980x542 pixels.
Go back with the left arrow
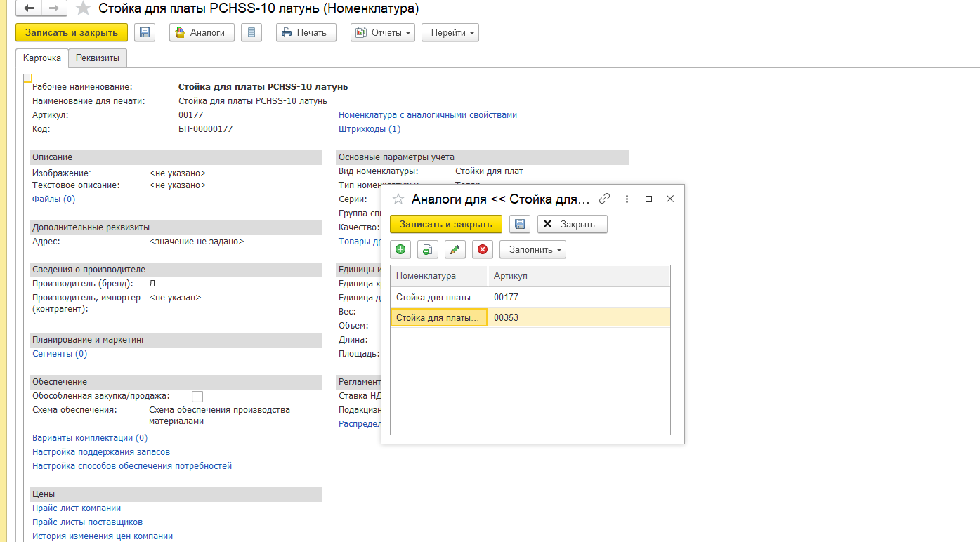(x=30, y=8)
